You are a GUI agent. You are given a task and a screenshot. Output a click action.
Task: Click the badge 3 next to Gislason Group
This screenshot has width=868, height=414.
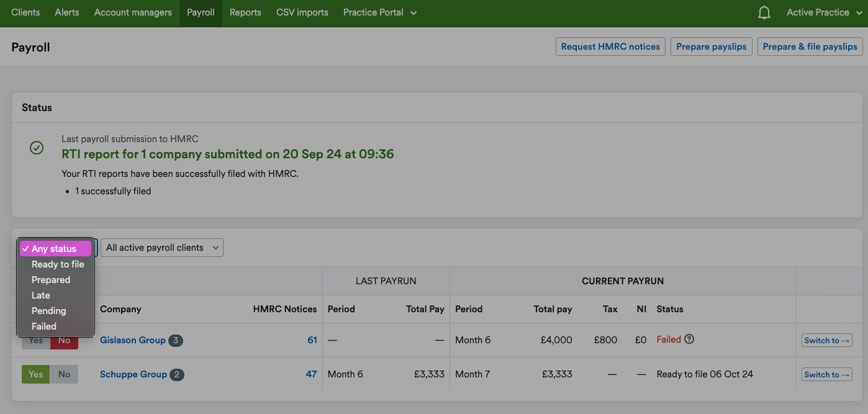point(176,340)
